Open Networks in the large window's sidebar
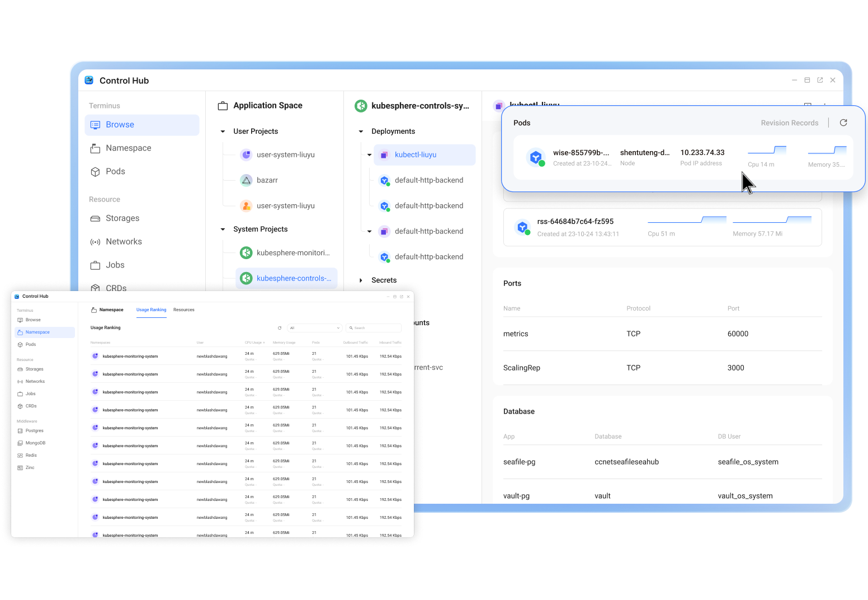 pos(124,242)
